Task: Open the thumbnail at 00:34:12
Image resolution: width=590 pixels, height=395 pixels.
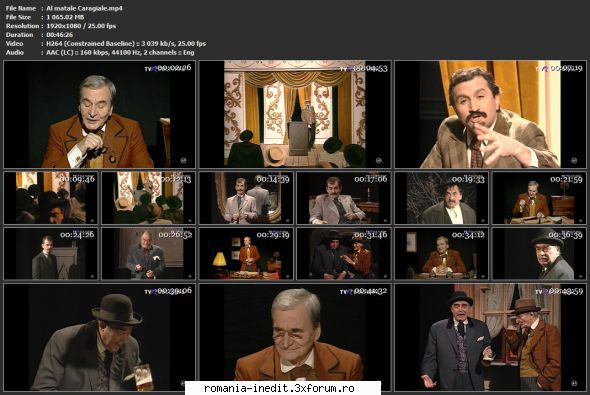Action: point(441,254)
